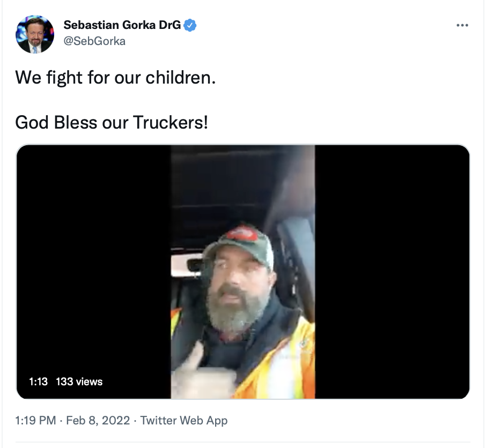The height and width of the screenshot is (448, 486).
Task: Click the black area right of video
Action: point(392,272)
